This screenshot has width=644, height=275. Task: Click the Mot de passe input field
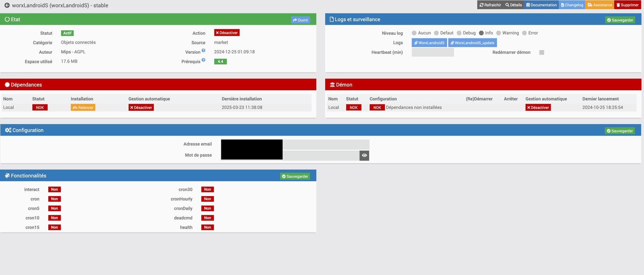tap(290, 155)
